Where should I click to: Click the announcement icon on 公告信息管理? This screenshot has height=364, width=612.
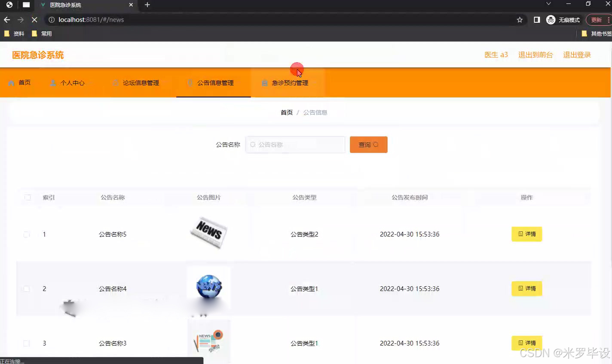(189, 82)
